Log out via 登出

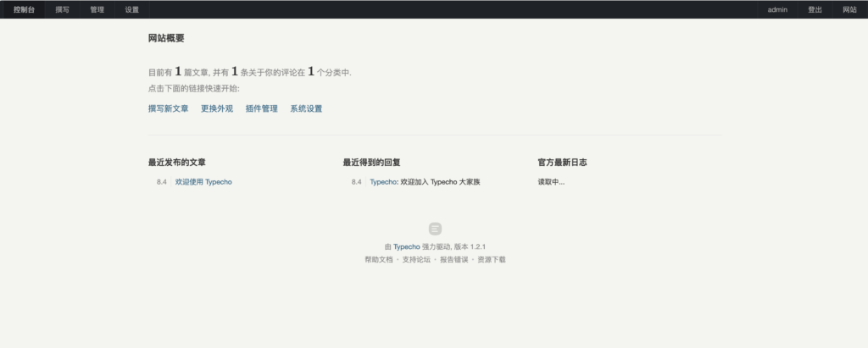815,9
